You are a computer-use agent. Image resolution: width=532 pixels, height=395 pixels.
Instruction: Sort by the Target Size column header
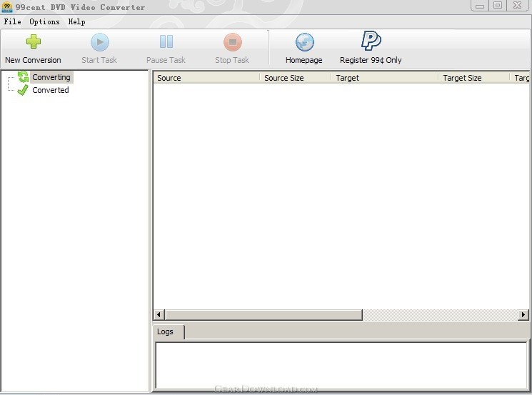[473, 78]
